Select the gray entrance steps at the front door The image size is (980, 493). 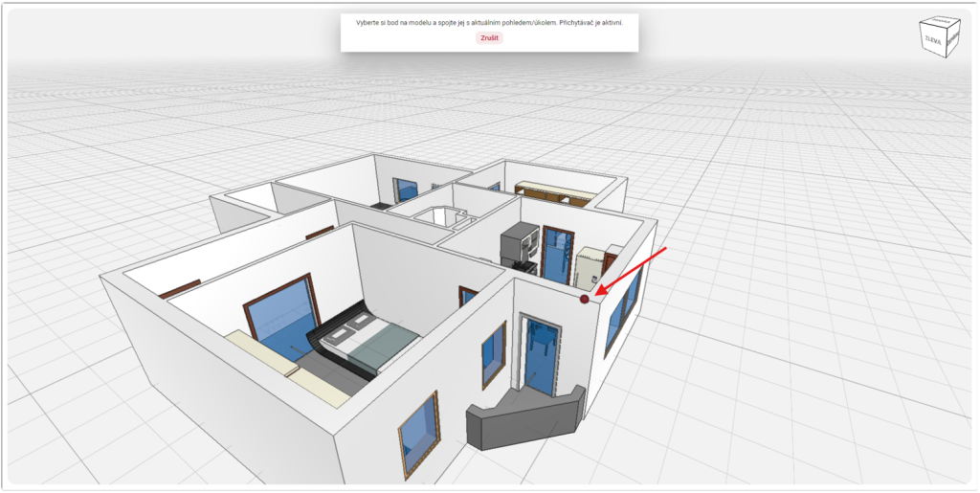pos(524,417)
